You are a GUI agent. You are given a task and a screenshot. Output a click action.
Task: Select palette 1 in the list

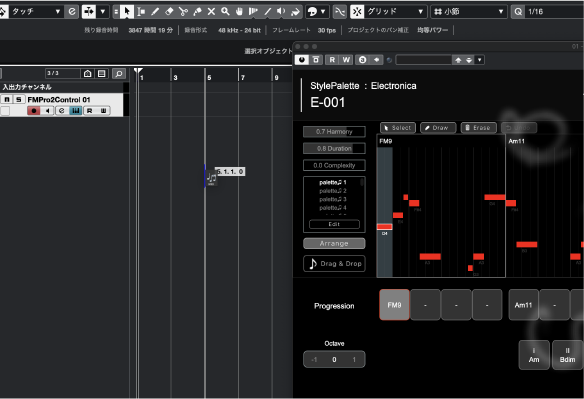pos(333,182)
